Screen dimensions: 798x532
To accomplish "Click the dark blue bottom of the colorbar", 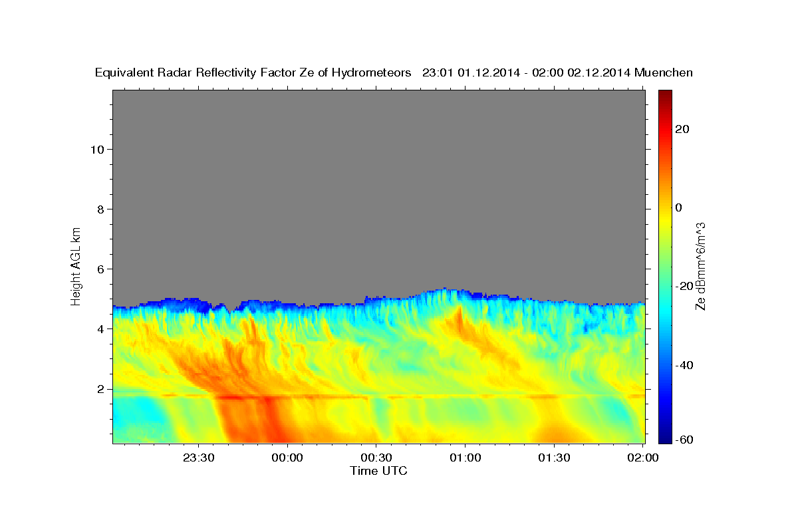I will [665, 438].
